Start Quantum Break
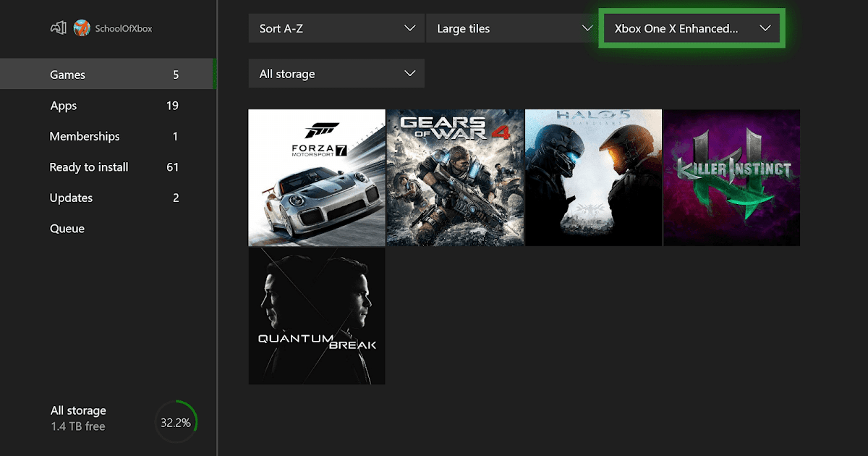This screenshot has width=868, height=456. 316,316
